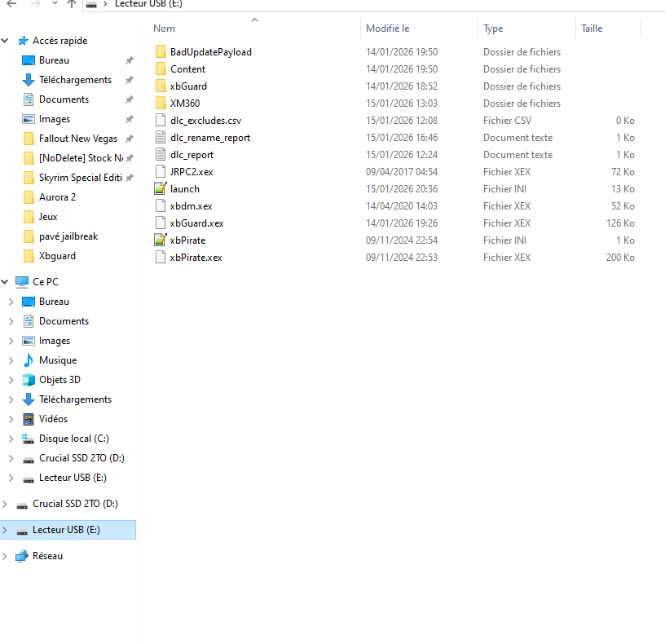Screen dimensions: 665x644
Task: Unpin Bureau via its pin icon
Action: (x=130, y=60)
